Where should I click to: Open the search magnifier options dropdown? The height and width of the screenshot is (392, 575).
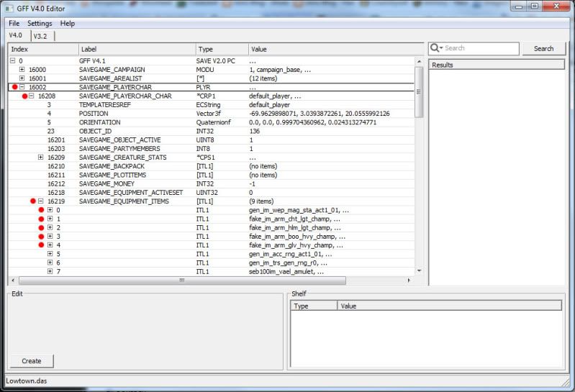(436, 48)
